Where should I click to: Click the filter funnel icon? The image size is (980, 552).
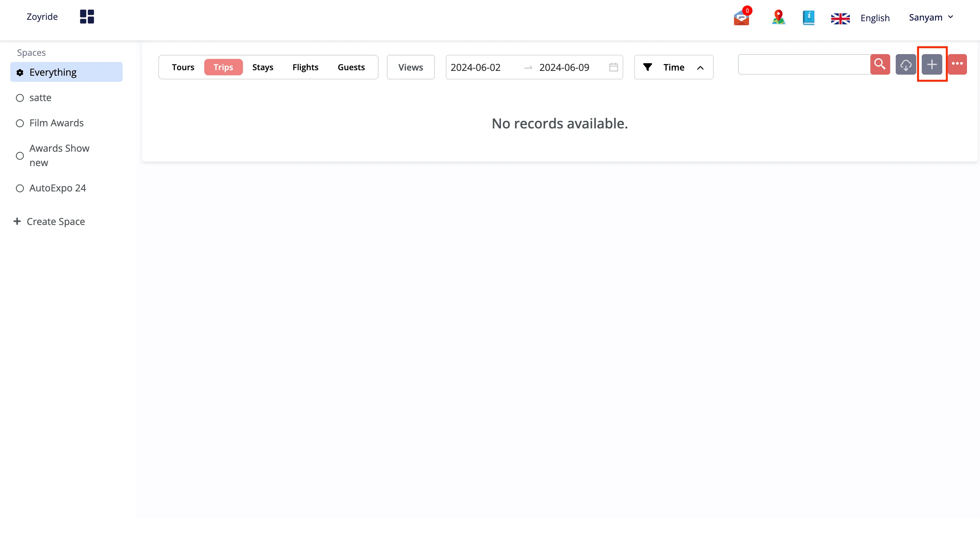coord(648,67)
